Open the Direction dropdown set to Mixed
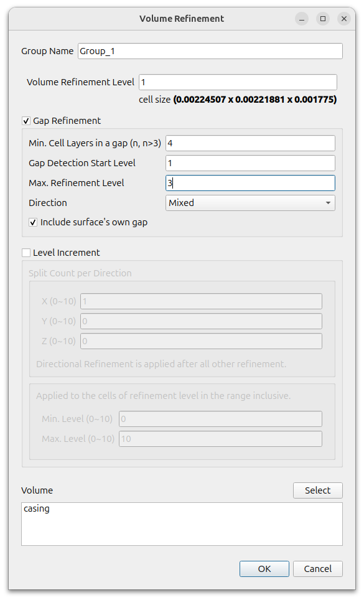 pos(250,203)
